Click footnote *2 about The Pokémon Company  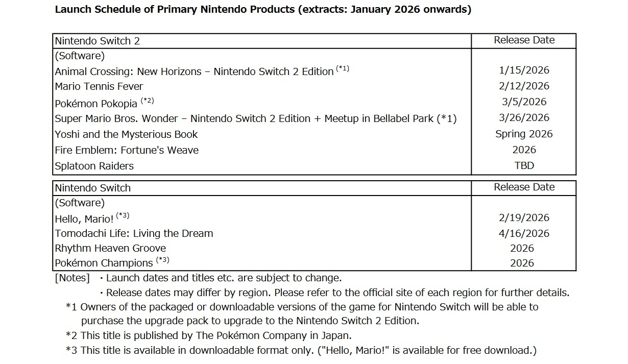pyautogui.click(x=208, y=335)
